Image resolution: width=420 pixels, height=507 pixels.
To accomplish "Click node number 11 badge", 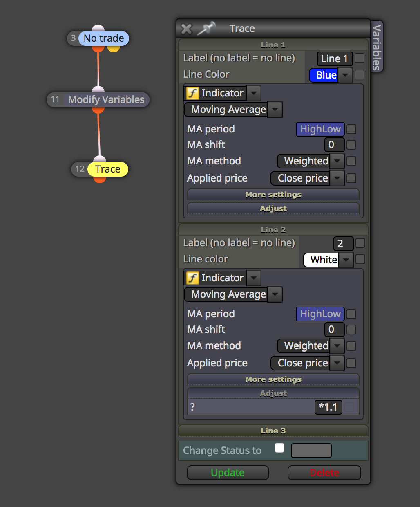I will pos(55,99).
